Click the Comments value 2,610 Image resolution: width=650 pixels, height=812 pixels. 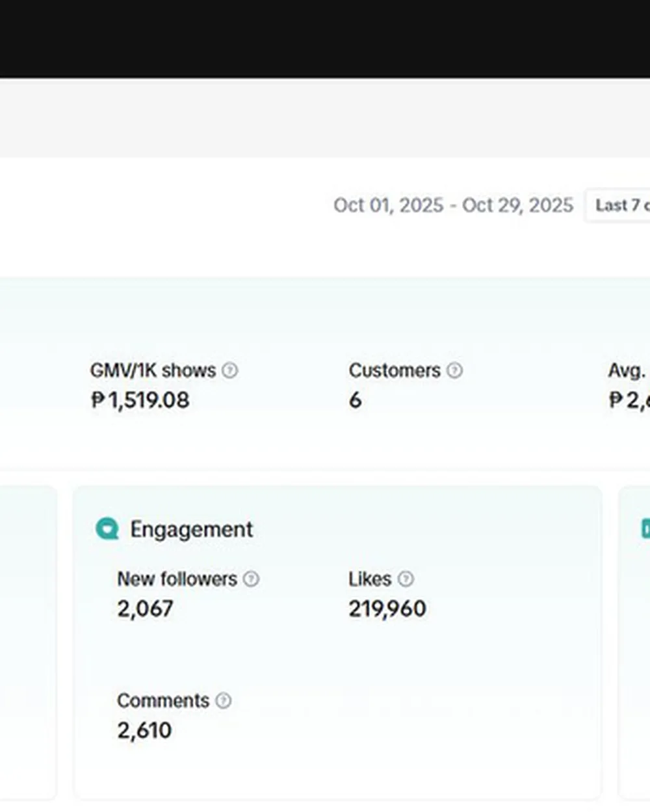click(x=144, y=730)
